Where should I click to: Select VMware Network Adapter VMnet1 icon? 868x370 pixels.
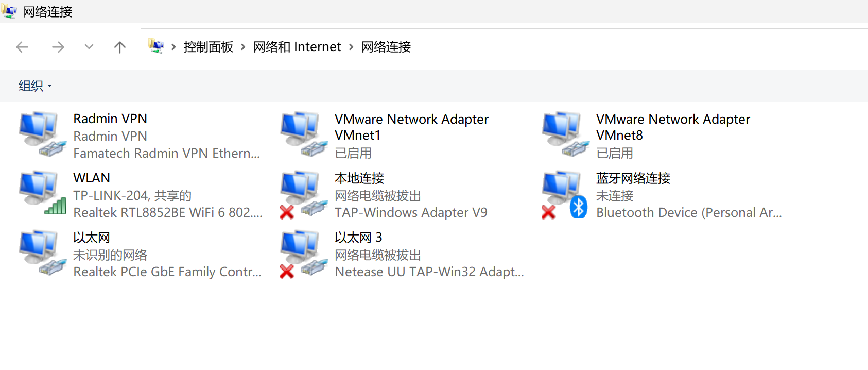[x=304, y=135]
